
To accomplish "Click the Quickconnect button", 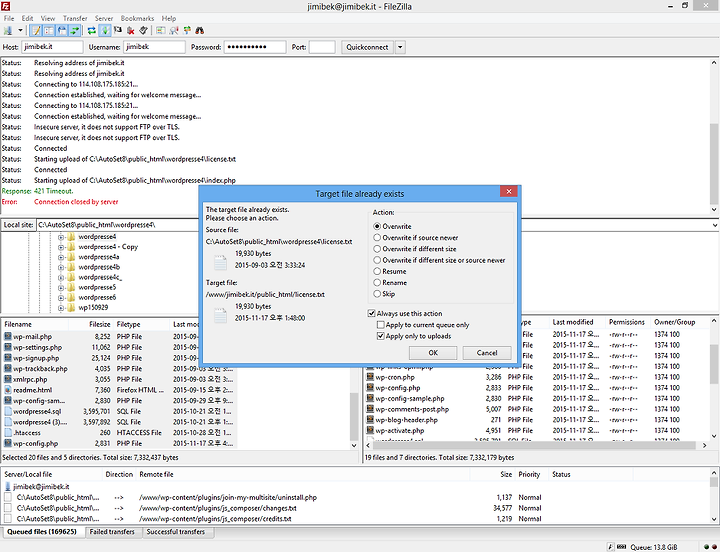I will tap(367, 47).
